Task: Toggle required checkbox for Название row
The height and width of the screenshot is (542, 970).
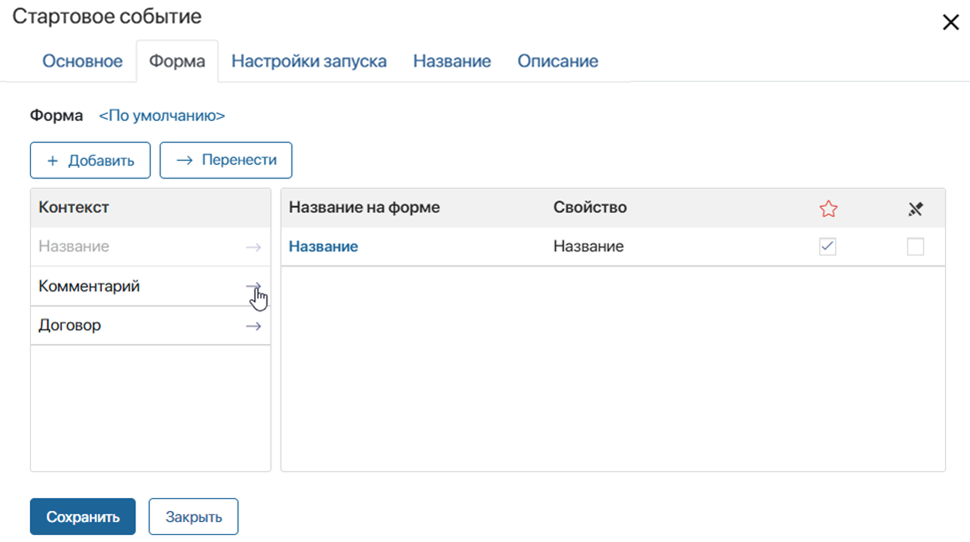Action: [x=828, y=246]
